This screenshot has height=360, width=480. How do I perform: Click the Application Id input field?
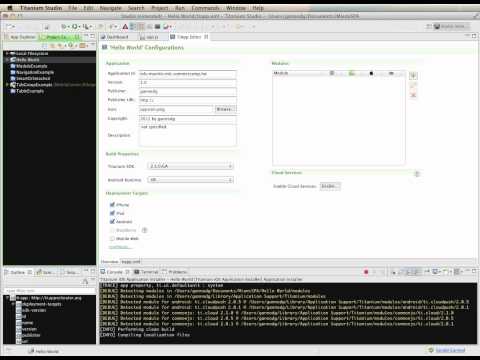tap(188, 74)
